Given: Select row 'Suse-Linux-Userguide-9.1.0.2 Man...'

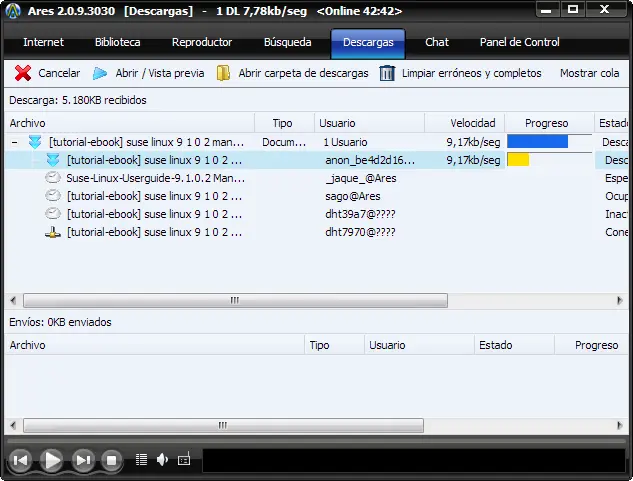Looking at the screenshot, I should pos(155,178).
